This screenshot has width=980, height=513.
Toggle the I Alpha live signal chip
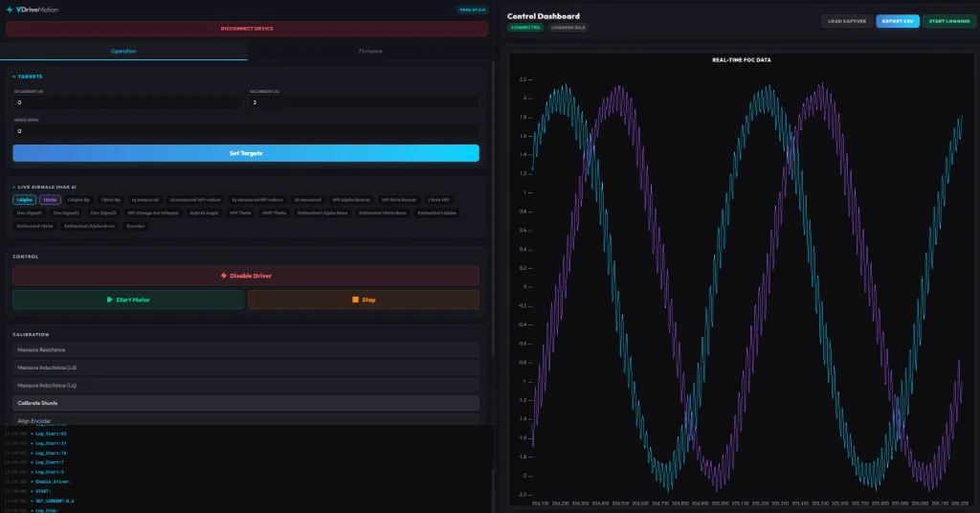(x=24, y=200)
